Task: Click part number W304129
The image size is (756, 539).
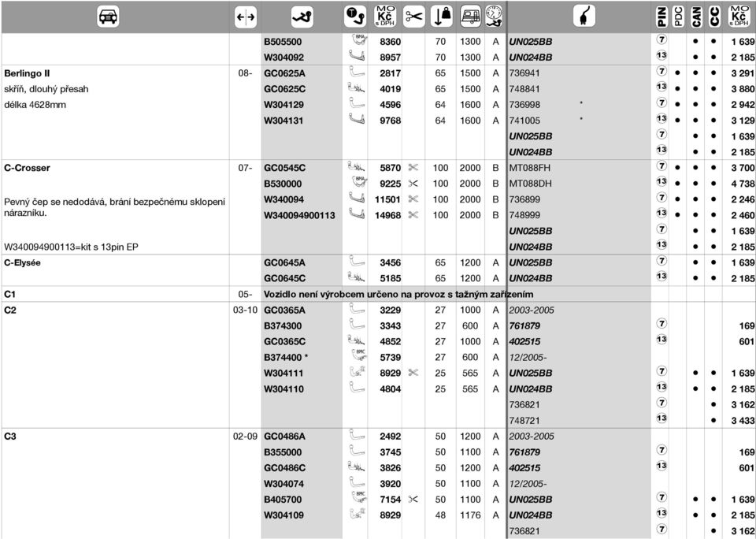Action: (284, 105)
